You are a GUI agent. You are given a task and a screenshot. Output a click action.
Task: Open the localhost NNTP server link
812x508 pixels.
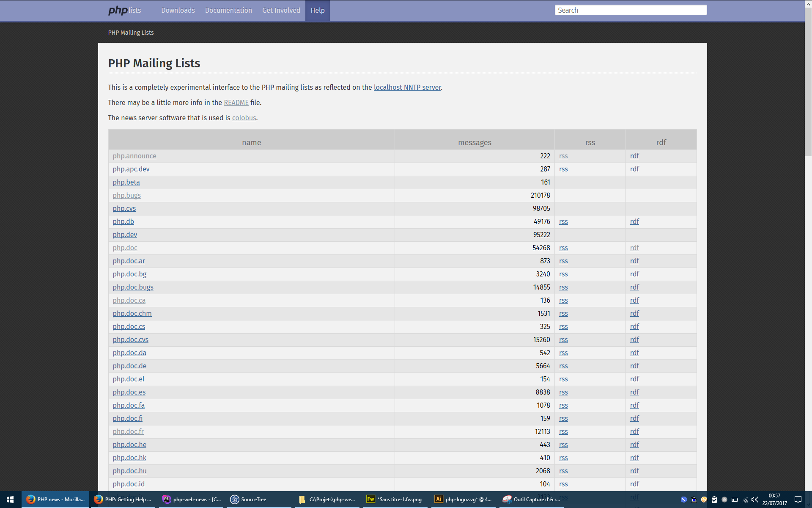point(407,87)
